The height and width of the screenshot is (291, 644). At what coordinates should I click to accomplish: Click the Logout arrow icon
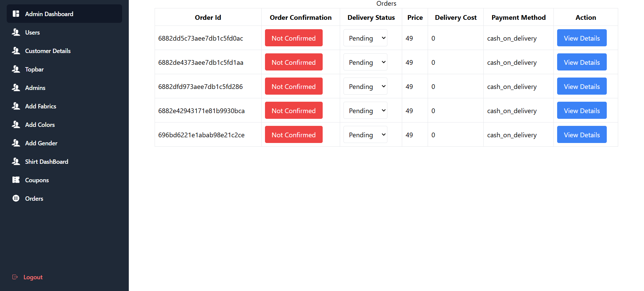[15, 277]
